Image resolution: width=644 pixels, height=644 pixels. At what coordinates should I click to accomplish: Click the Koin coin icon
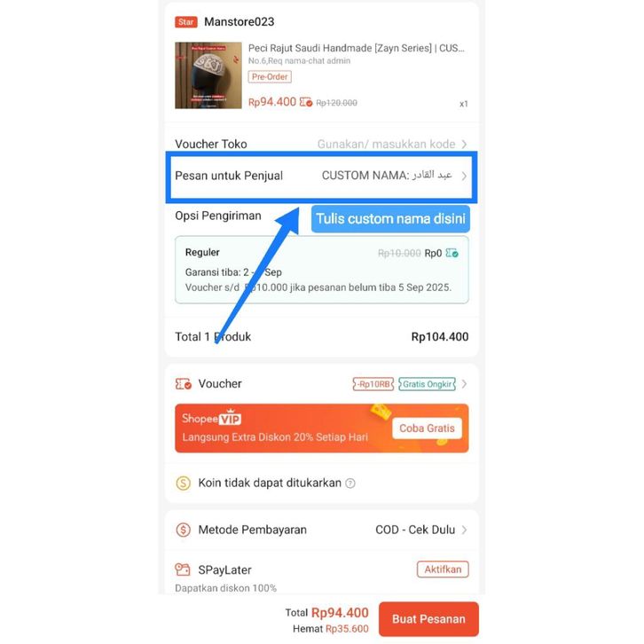tap(184, 483)
